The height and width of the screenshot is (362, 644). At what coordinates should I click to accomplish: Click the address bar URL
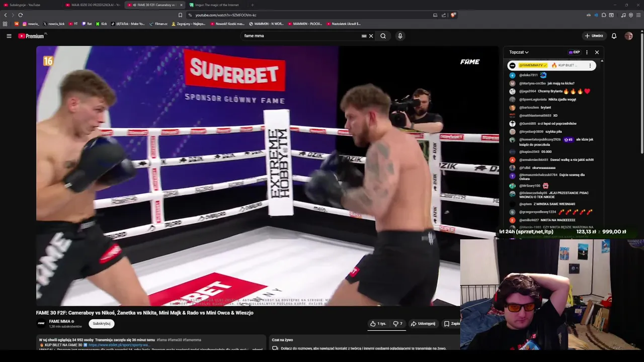point(226,15)
